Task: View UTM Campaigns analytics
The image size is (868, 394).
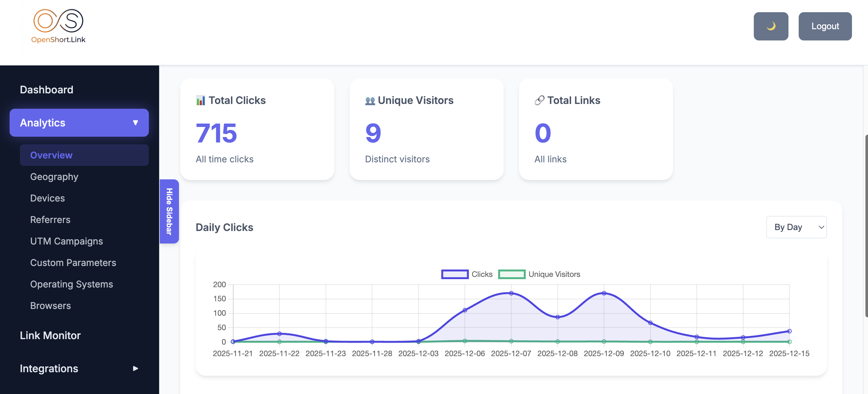Action: 66,241
